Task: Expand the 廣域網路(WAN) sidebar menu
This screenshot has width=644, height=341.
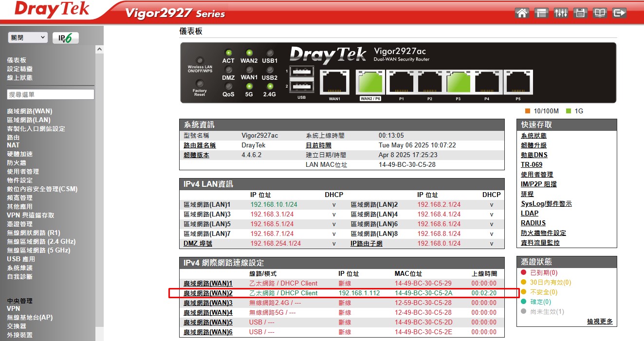Action: pyautogui.click(x=29, y=111)
